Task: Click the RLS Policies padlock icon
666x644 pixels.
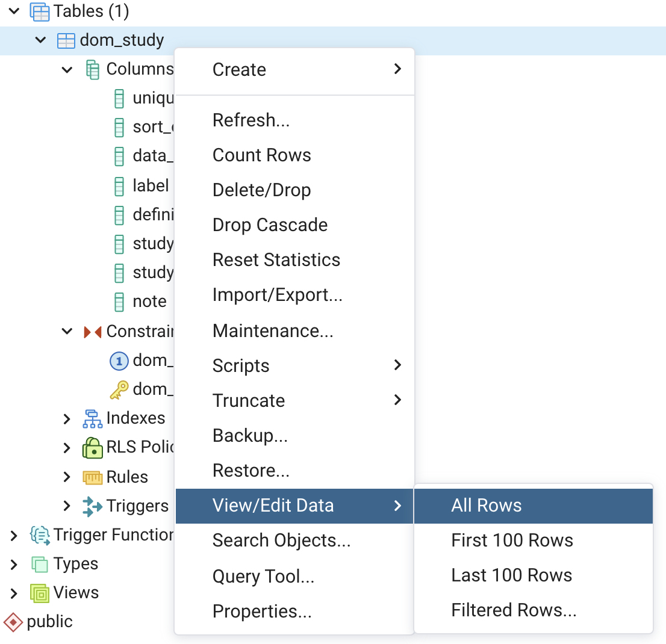Action: (92, 447)
